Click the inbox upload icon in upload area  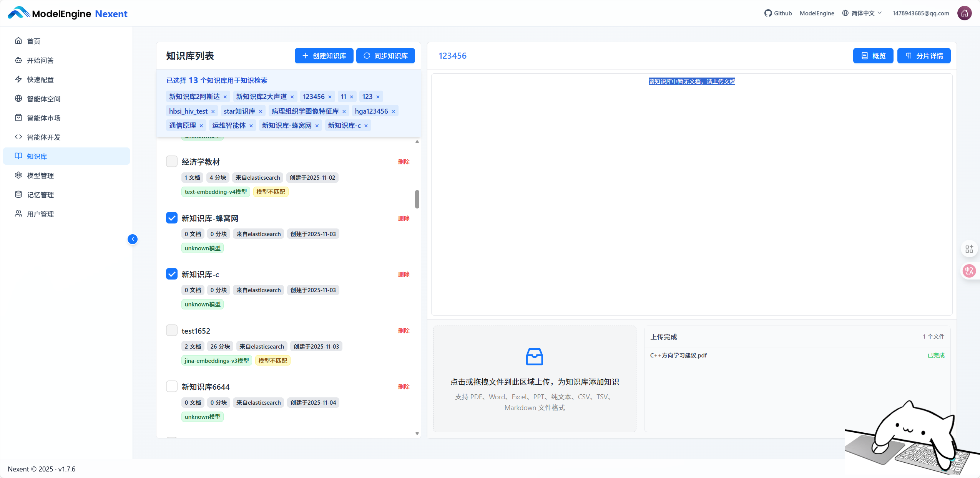[x=534, y=356]
